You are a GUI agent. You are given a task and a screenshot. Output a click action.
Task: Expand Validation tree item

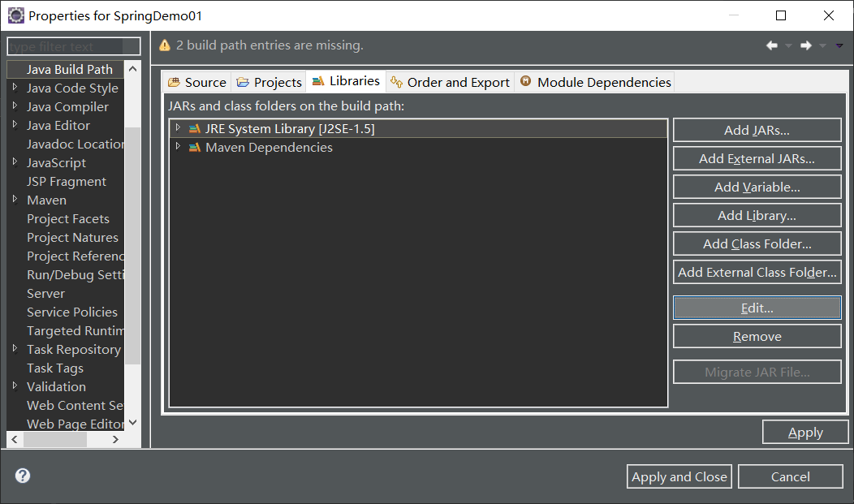pos(15,386)
